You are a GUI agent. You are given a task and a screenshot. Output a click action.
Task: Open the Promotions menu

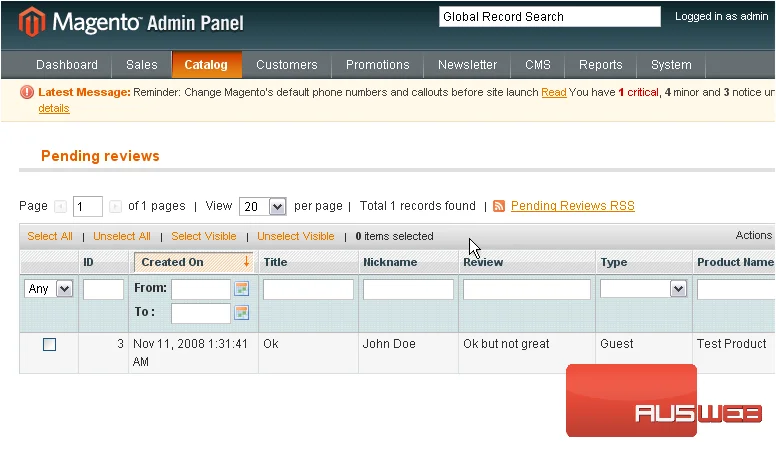[x=378, y=65]
